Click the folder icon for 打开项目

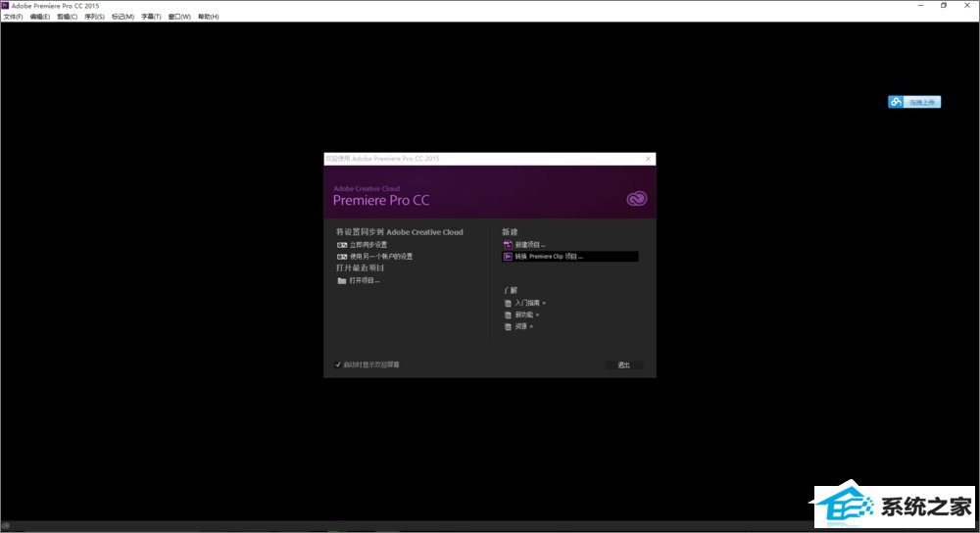point(341,280)
